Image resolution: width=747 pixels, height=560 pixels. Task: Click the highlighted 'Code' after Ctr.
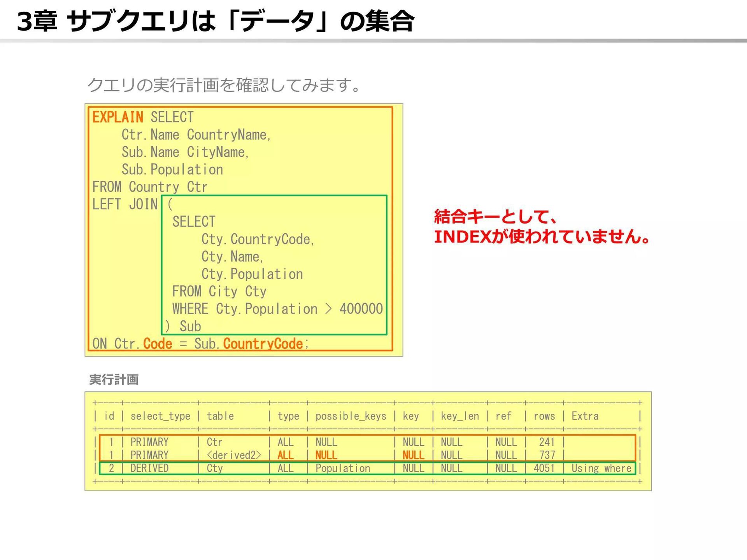158,344
